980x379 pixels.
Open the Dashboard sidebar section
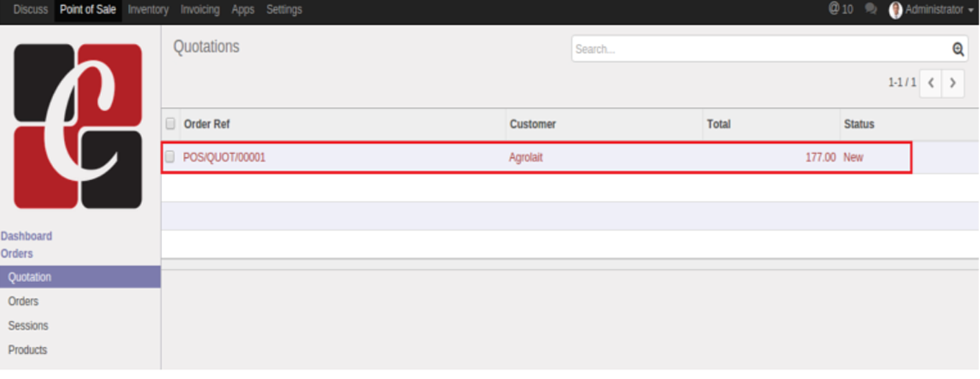pyautogui.click(x=27, y=236)
